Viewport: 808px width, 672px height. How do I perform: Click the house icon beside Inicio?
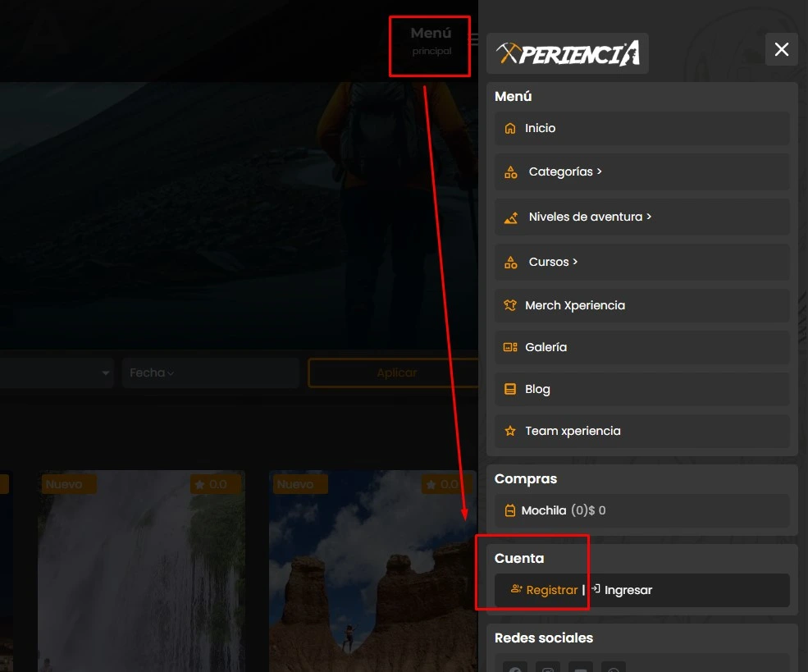point(510,129)
